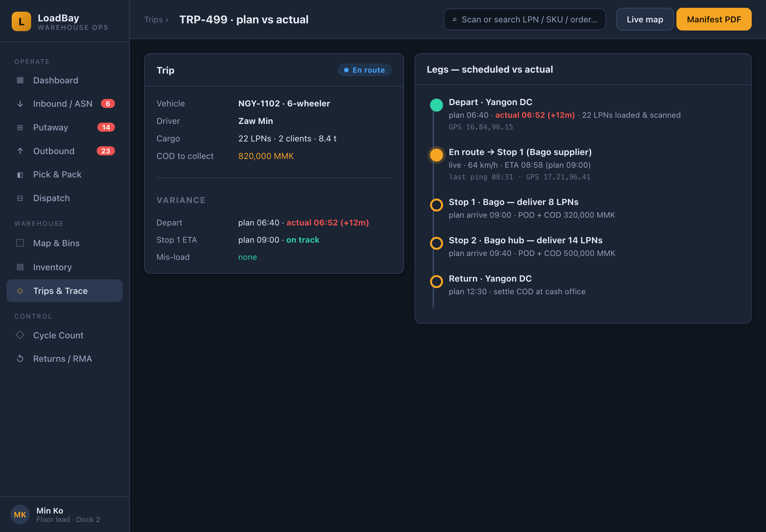Select Dispatch in the sidebar
The height and width of the screenshot is (532, 766).
pos(65,198)
